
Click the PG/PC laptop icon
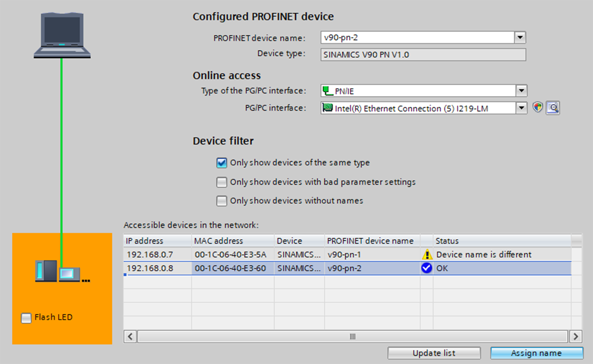point(62,36)
